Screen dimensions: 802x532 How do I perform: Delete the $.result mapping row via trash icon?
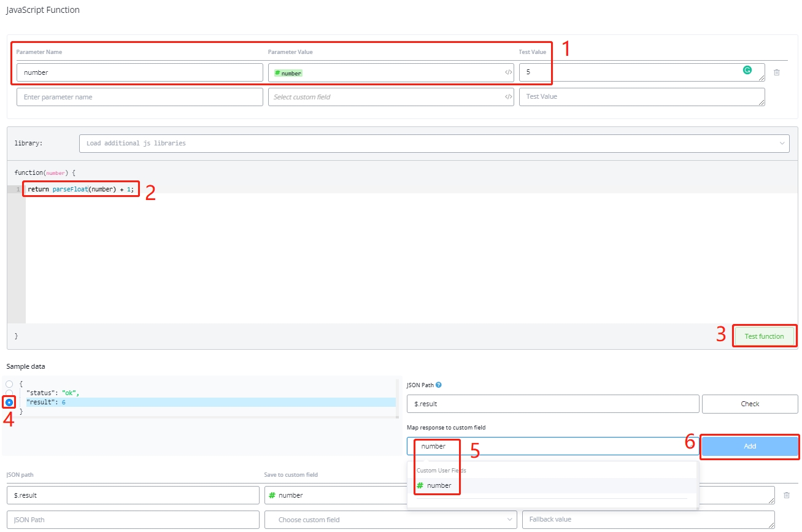click(786, 495)
